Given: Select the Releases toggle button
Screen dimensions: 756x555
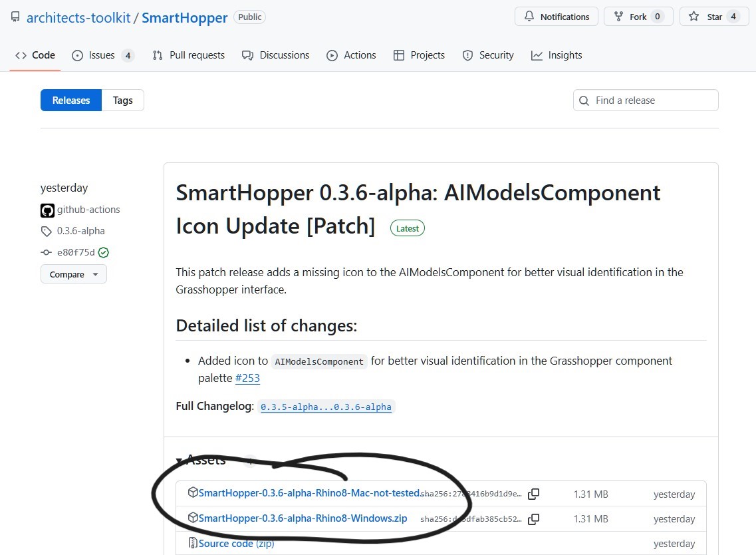Looking at the screenshot, I should pyautogui.click(x=70, y=100).
